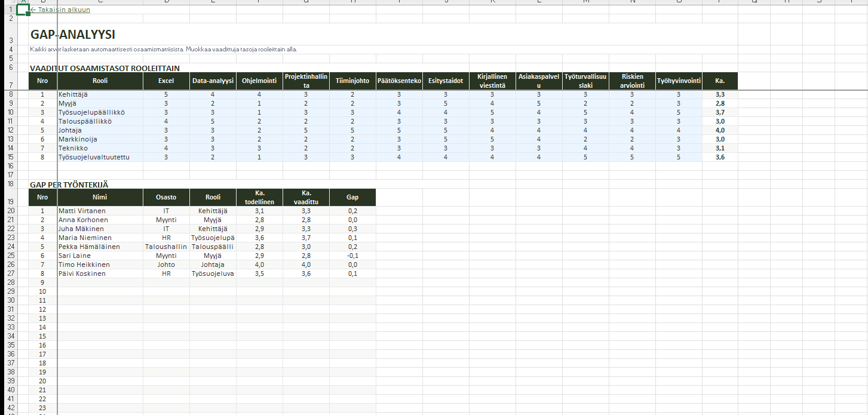The width and height of the screenshot is (868, 415).
Task: Select the 'Päivi Koskinen' name cell
Action: point(82,273)
